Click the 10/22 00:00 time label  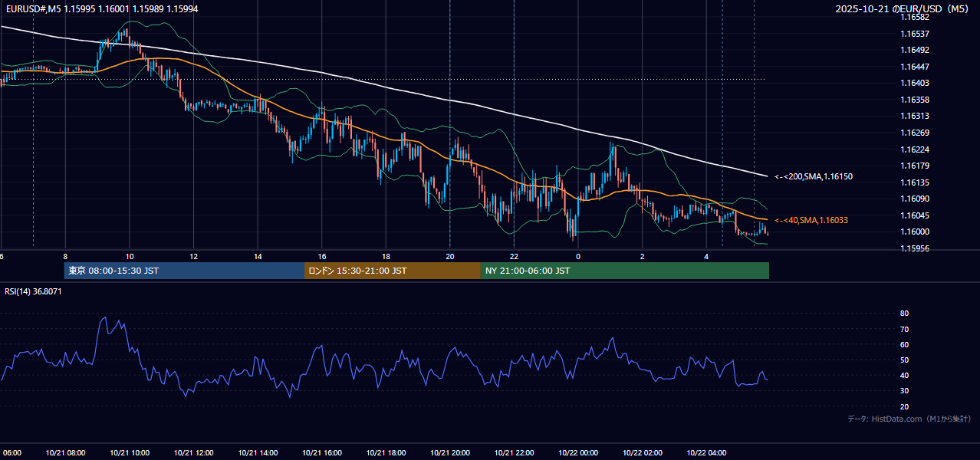(578, 453)
